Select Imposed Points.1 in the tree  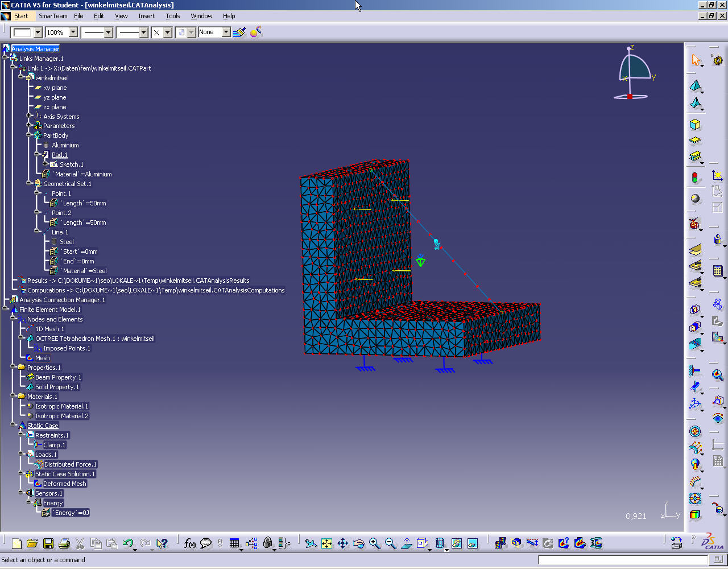pyautogui.click(x=67, y=348)
